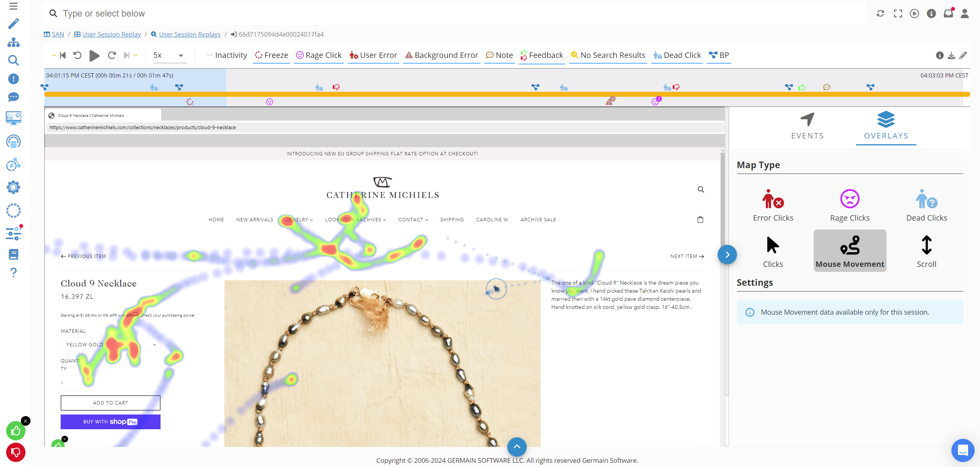Click the orange replay timeline progress bar
980x467 pixels.
click(x=507, y=94)
